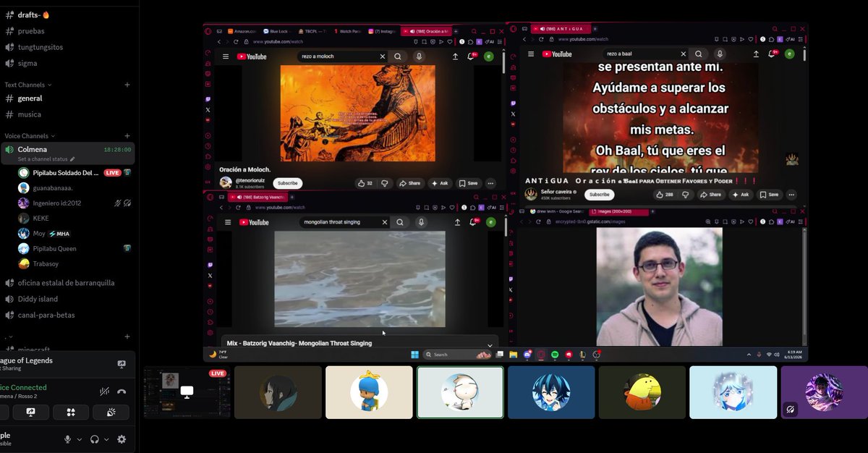Click the League of Legends stream icon
868x453 pixels.
[122, 364]
